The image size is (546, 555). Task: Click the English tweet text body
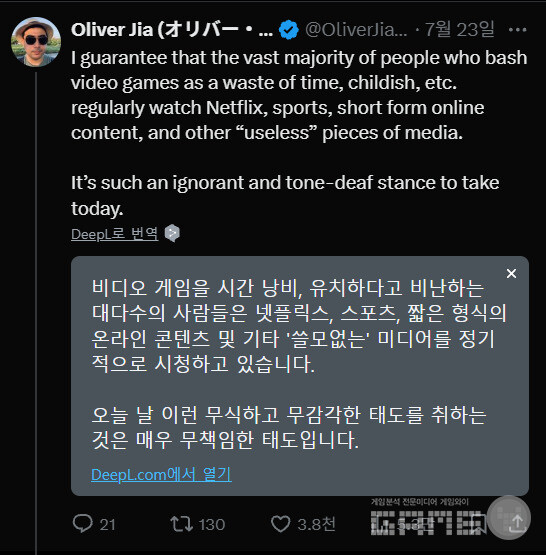coord(299,133)
